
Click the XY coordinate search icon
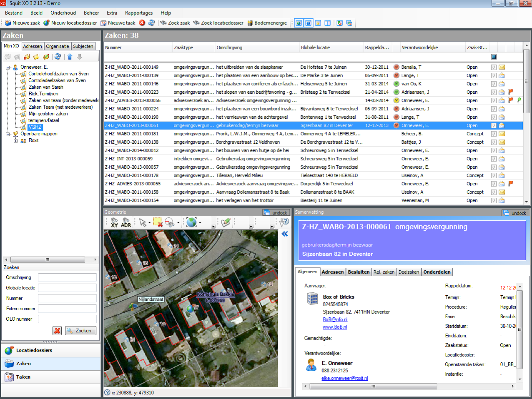click(114, 222)
